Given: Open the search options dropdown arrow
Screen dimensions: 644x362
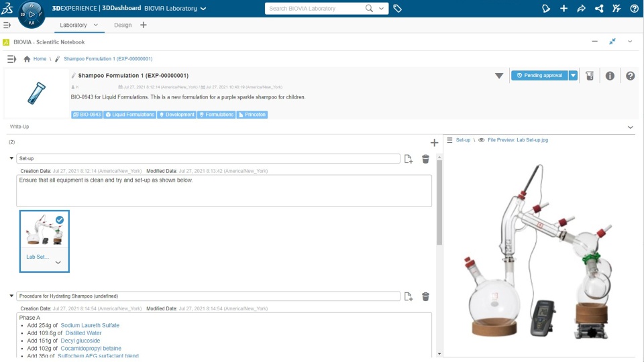Looking at the screenshot, I should [382, 8].
